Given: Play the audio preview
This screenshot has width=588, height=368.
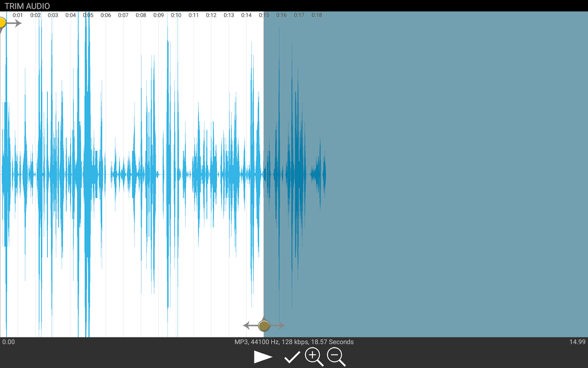Looking at the screenshot, I should tap(263, 357).
